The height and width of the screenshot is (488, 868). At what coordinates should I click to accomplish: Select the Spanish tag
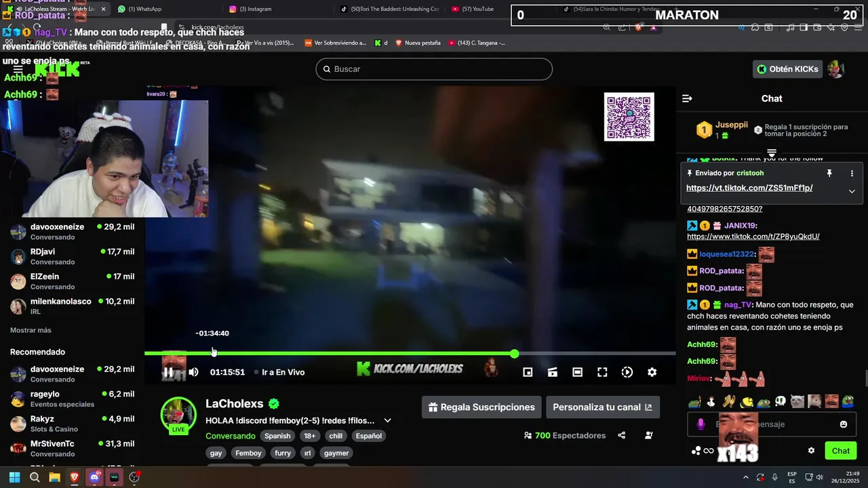(x=277, y=436)
